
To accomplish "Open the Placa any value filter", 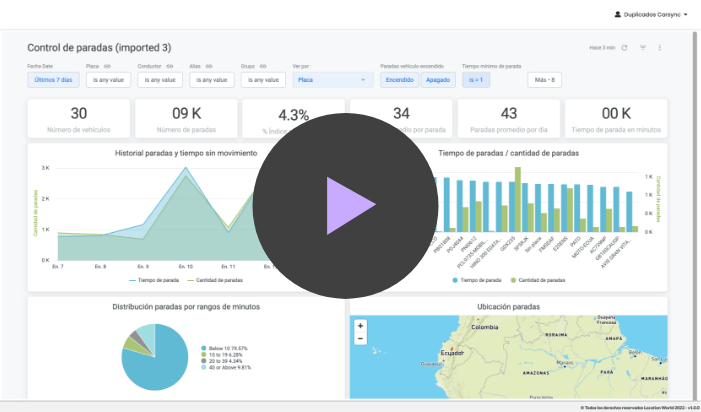I will [107, 79].
